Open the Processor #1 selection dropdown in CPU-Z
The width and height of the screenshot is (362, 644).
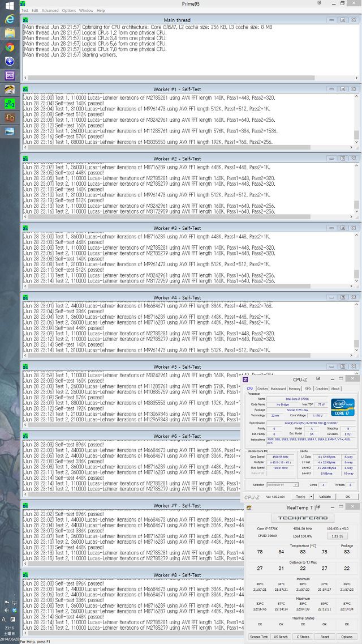coord(282,485)
